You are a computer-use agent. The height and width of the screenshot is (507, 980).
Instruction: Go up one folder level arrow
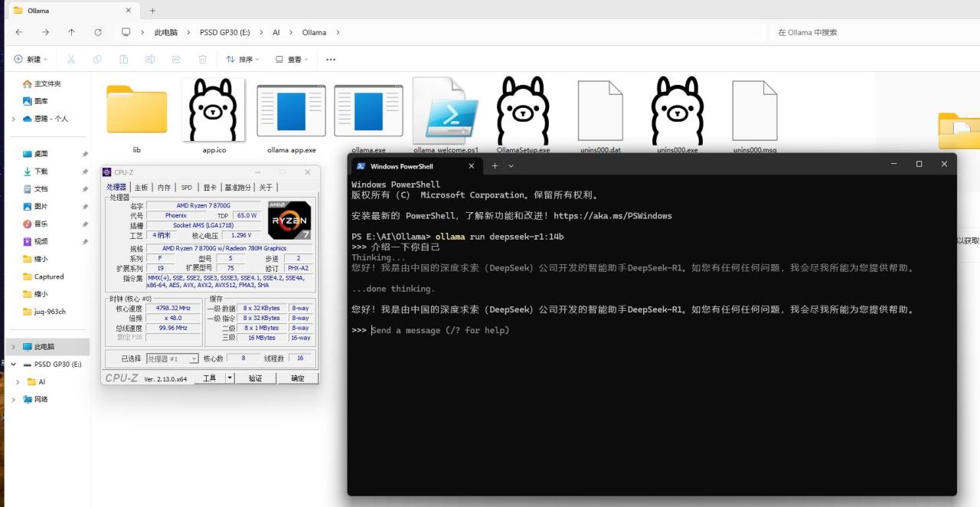coord(71,32)
